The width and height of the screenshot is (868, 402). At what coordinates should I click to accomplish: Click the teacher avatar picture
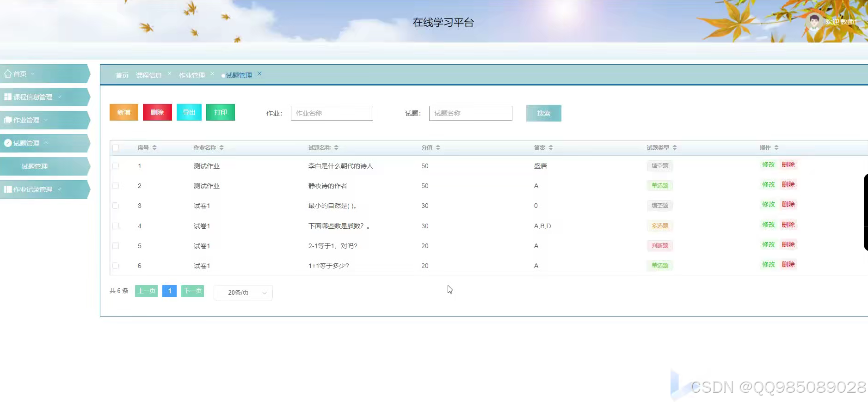[814, 22]
